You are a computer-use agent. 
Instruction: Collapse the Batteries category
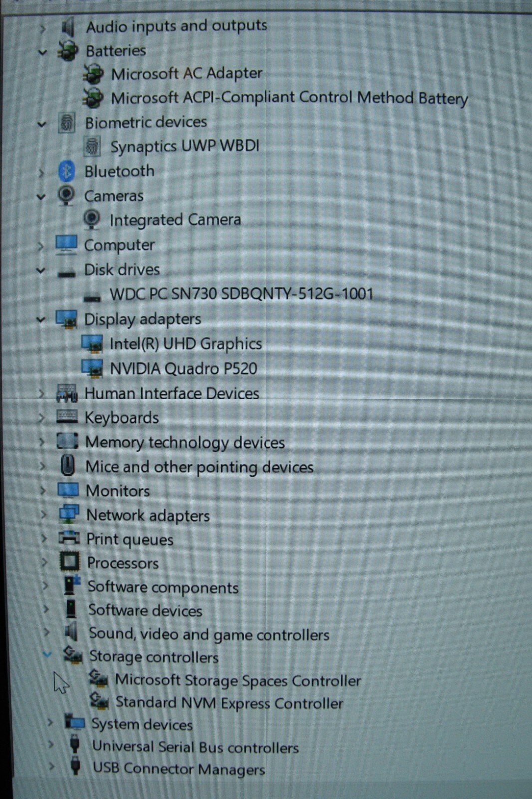click(42, 52)
